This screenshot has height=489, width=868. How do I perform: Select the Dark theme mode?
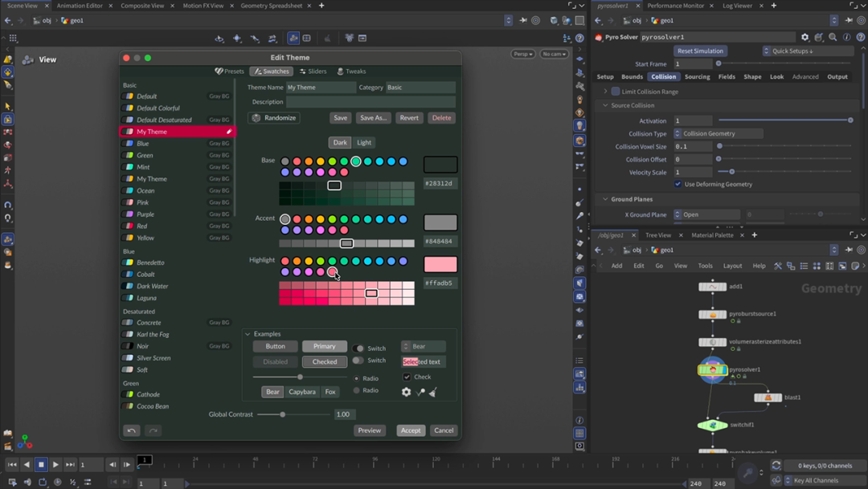(340, 142)
